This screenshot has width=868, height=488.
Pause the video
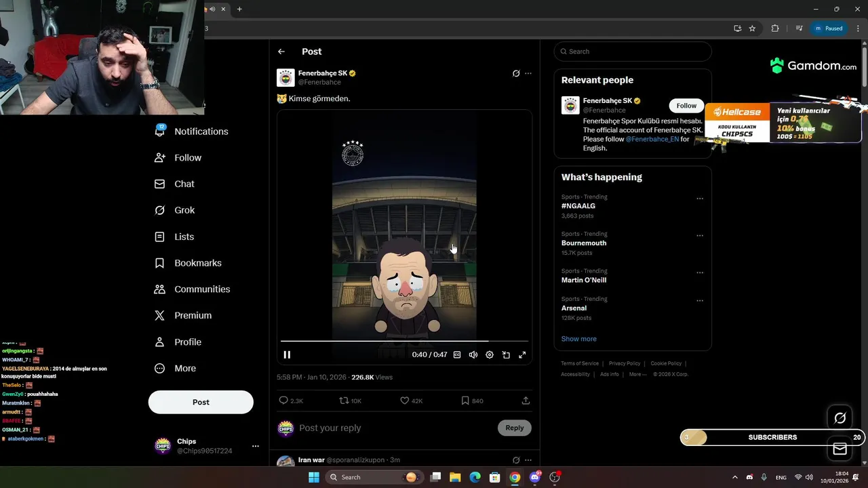[287, 354]
